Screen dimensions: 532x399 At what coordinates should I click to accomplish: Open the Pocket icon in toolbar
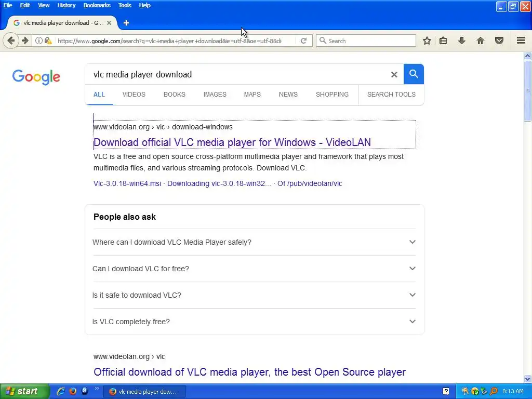pos(499,41)
